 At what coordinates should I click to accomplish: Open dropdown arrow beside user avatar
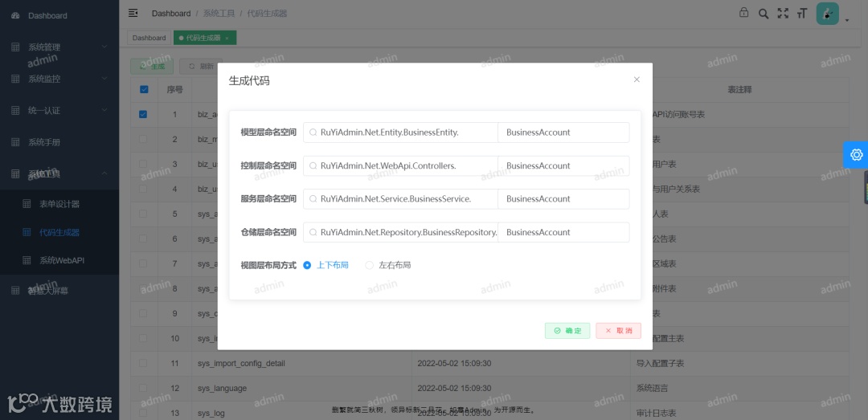pyautogui.click(x=847, y=21)
